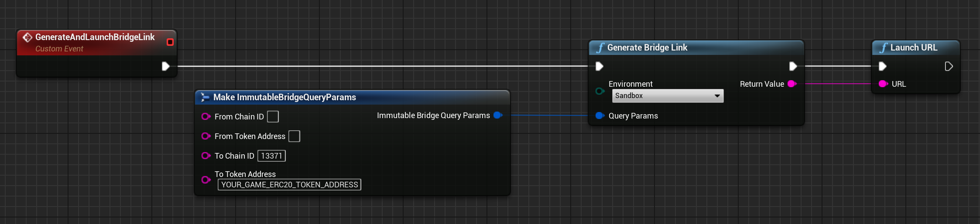Screen dimensions: 980x224
Task: Select the Generate Bridge Link node title
Action: [647, 48]
